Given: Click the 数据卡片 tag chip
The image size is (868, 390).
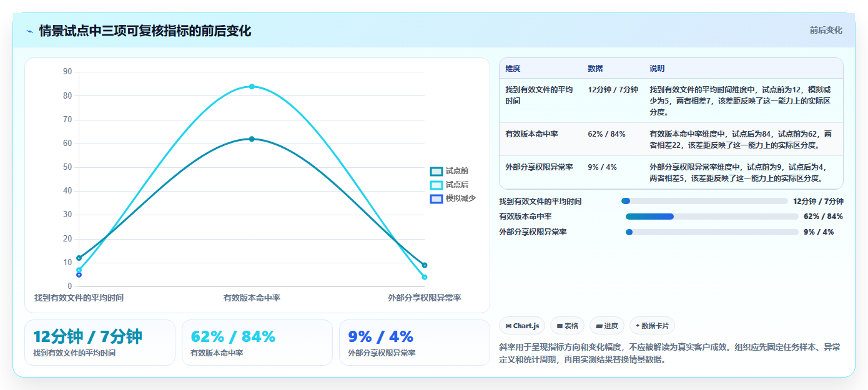Looking at the screenshot, I should click(x=652, y=326).
